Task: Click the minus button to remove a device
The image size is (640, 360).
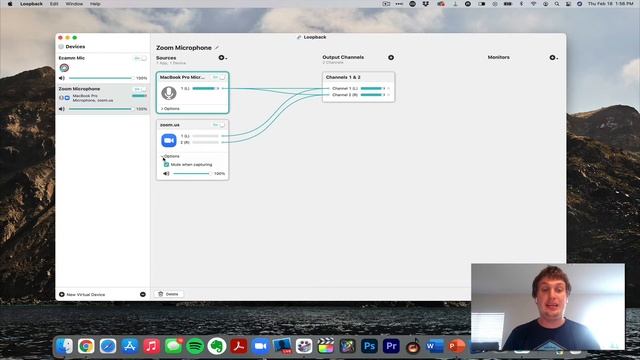Action: point(143,294)
